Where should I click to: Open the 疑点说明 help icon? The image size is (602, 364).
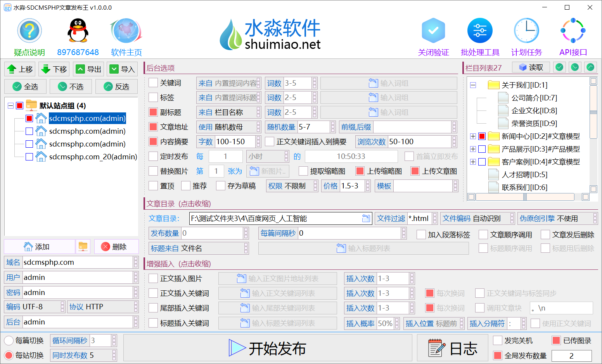click(29, 31)
